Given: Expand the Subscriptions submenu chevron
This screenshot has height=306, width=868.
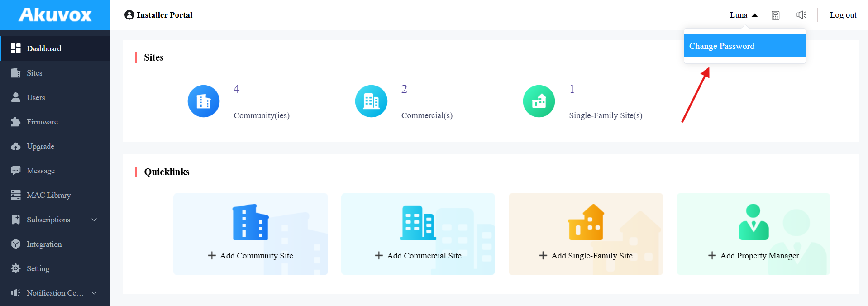Looking at the screenshot, I should tap(94, 220).
